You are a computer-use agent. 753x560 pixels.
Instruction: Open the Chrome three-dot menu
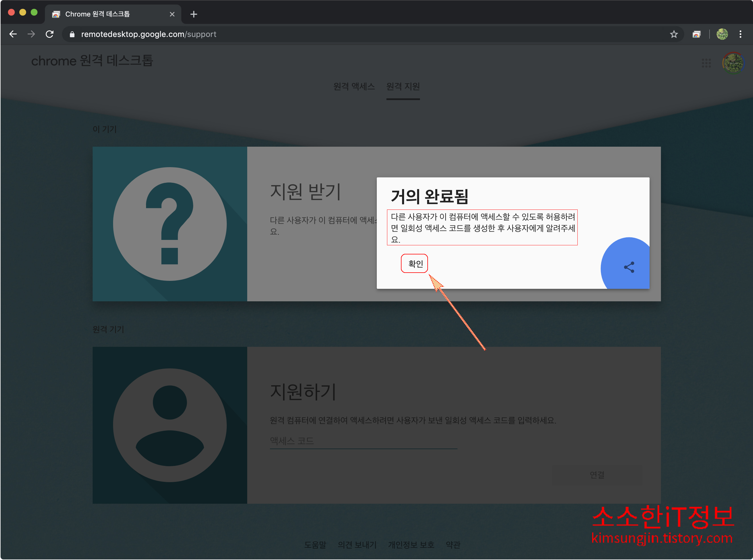[740, 34]
